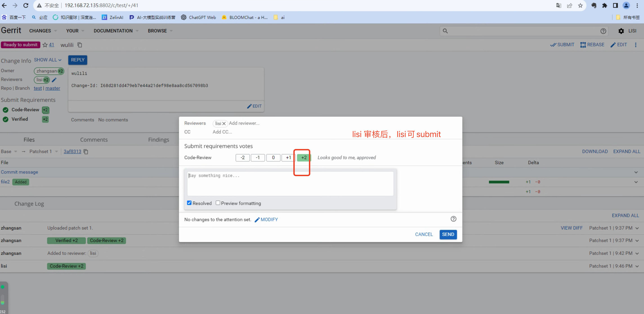Copy commit hash 3af8313
Screen dimensions: 644x314
86,152
